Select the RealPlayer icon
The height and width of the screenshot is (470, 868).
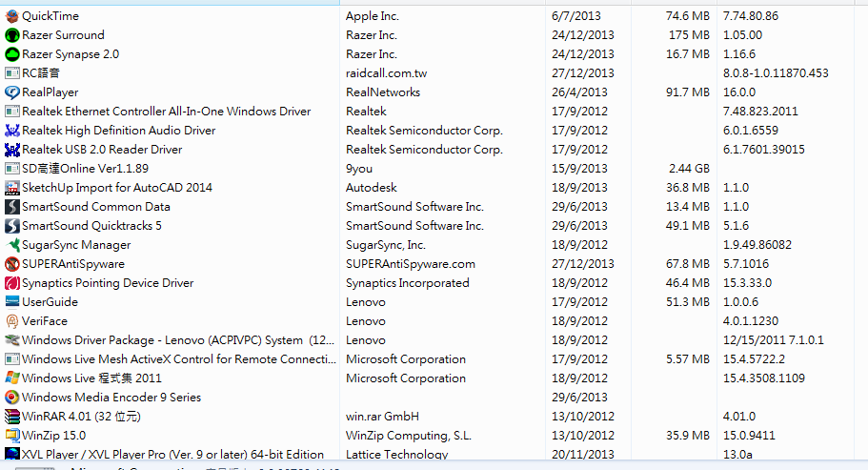click(11, 92)
